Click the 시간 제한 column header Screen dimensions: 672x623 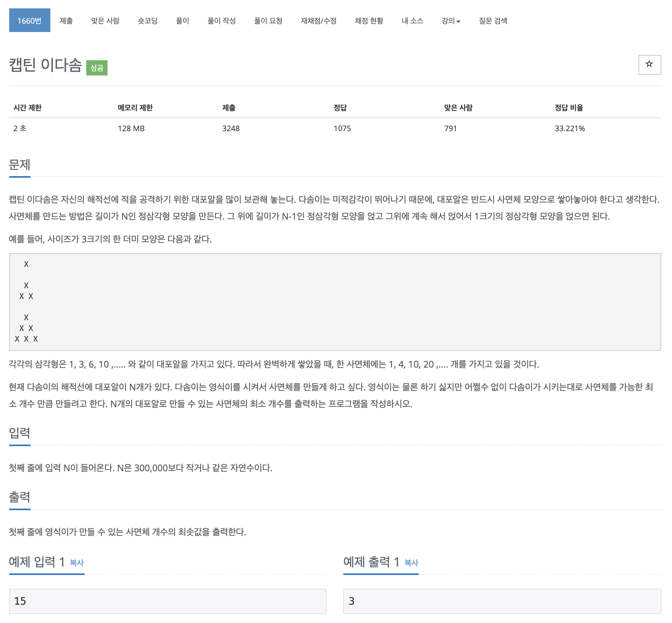point(27,108)
